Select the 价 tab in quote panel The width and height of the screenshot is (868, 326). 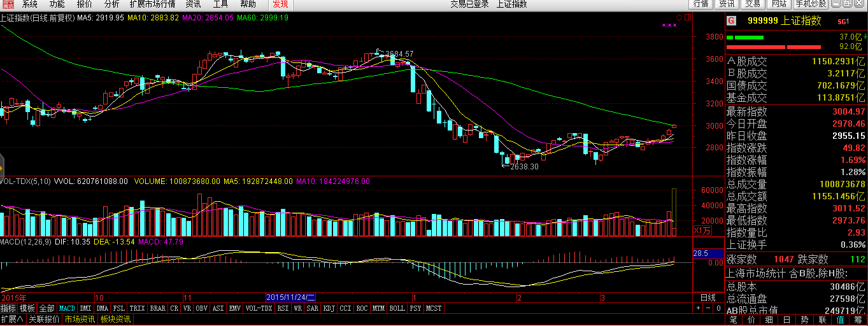751,319
